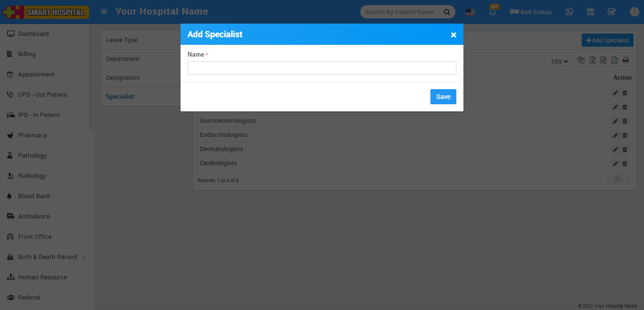644x310 pixels.
Task: Open the task checklist icon in header
Action: 611,12
